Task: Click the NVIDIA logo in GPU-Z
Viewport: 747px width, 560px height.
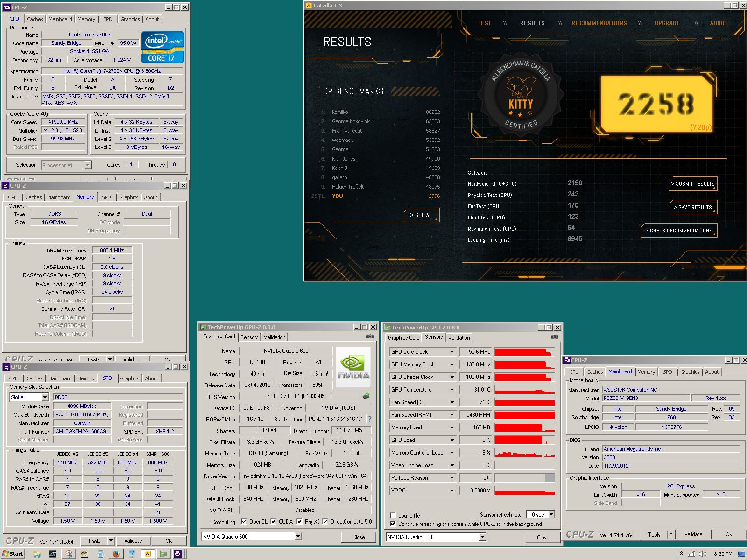Action: point(353,367)
